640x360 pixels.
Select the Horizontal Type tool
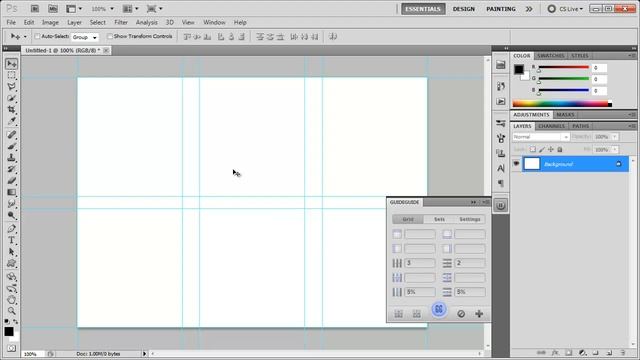(x=11, y=240)
